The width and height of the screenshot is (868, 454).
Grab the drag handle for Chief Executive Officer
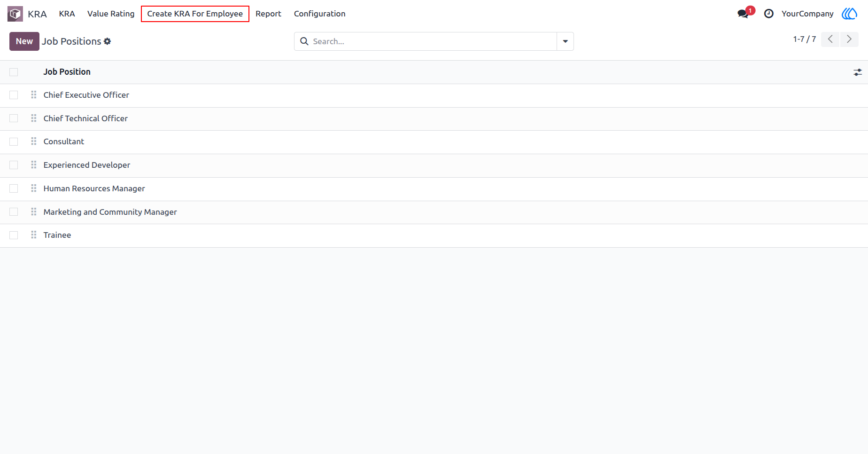pyautogui.click(x=34, y=95)
